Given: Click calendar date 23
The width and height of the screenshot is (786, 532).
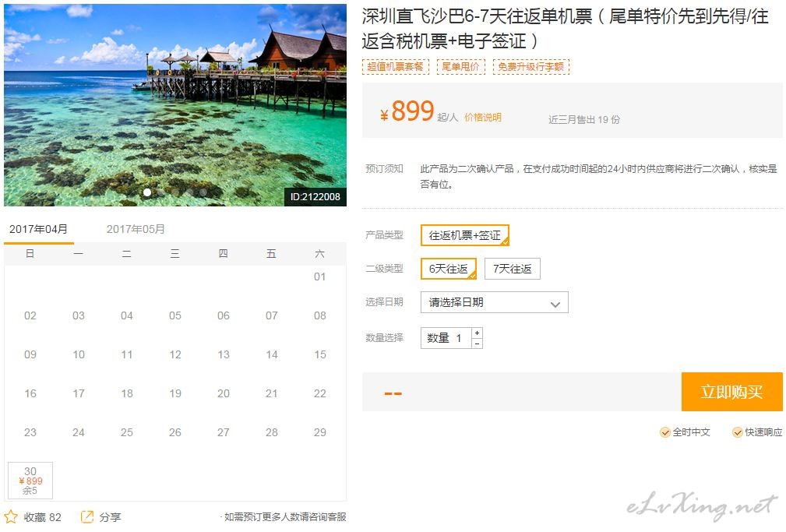Looking at the screenshot, I should (x=30, y=432).
